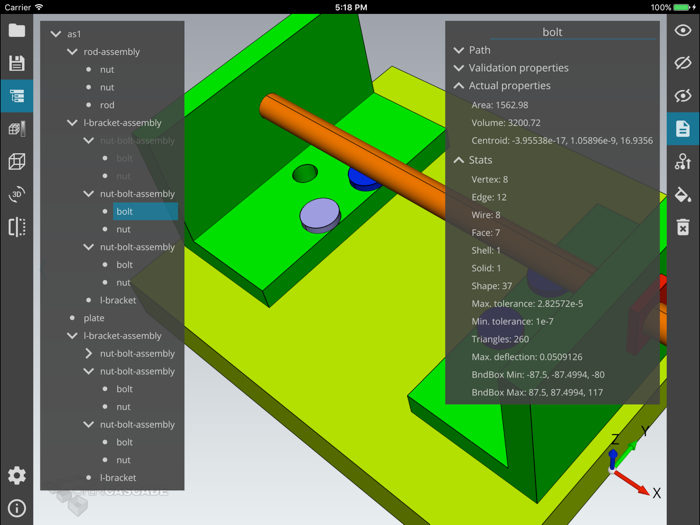
Task: Open the file folder icon
Action: pyautogui.click(x=17, y=30)
